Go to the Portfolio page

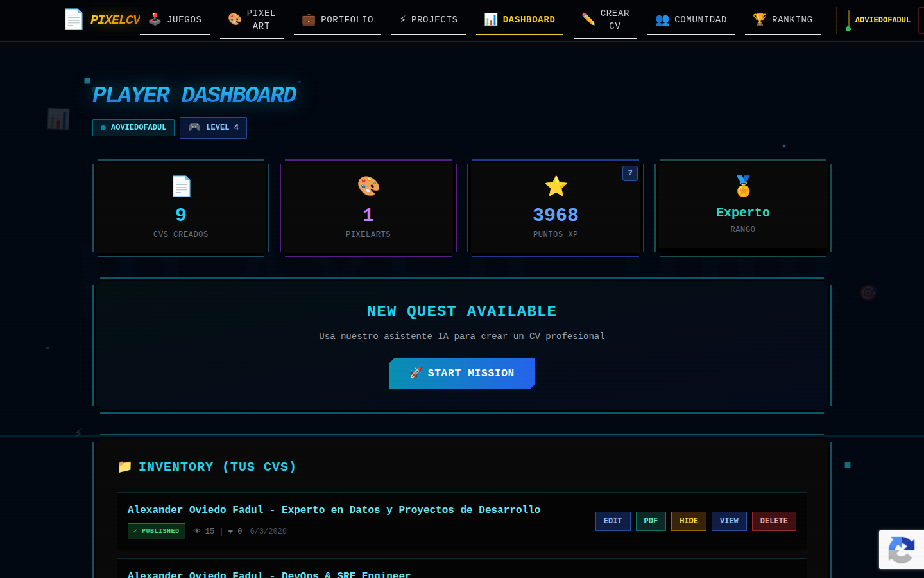[338, 20]
